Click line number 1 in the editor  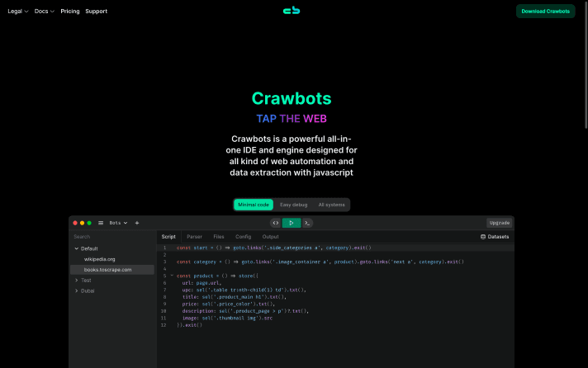tap(164, 248)
